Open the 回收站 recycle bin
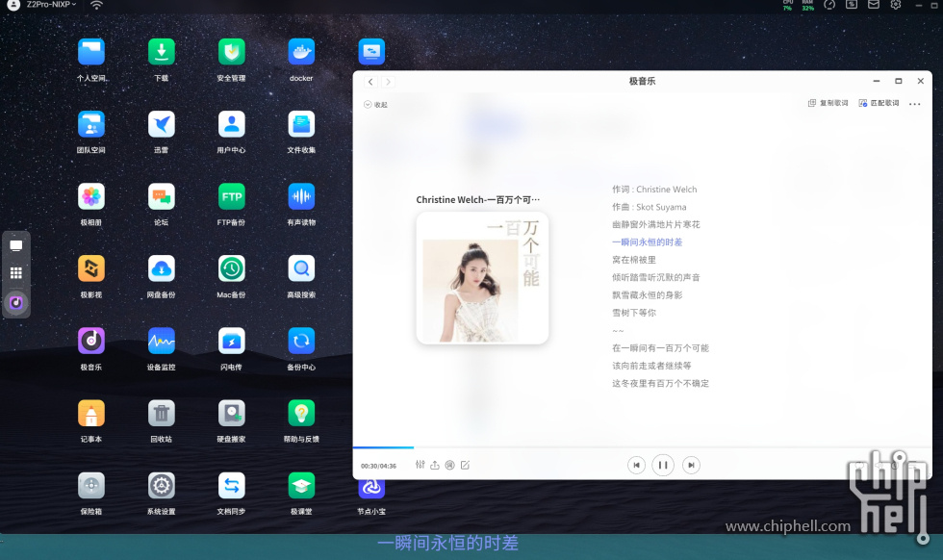The width and height of the screenshot is (943, 560). click(x=162, y=413)
